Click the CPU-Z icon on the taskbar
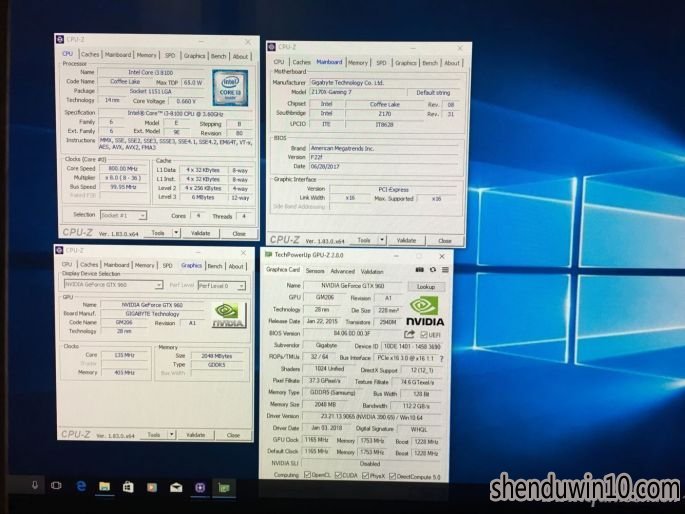 (200, 488)
